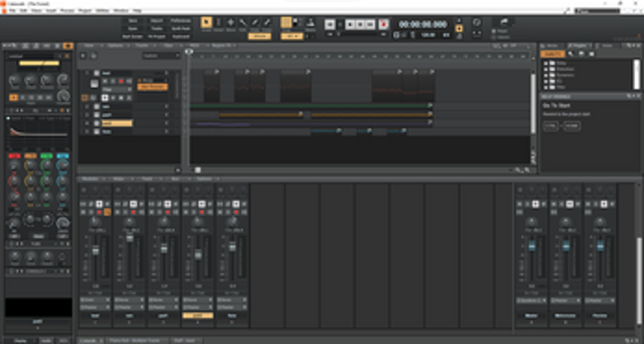Image resolution: width=644 pixels, height=344 pixels.
Task: Click the Fit Project button
Action: 156,36
